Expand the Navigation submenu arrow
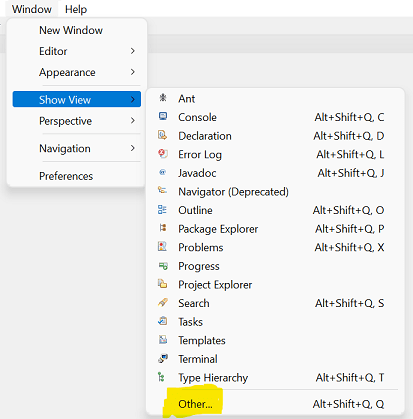Viewport: 413px width, 419px height. pos(133,148)
